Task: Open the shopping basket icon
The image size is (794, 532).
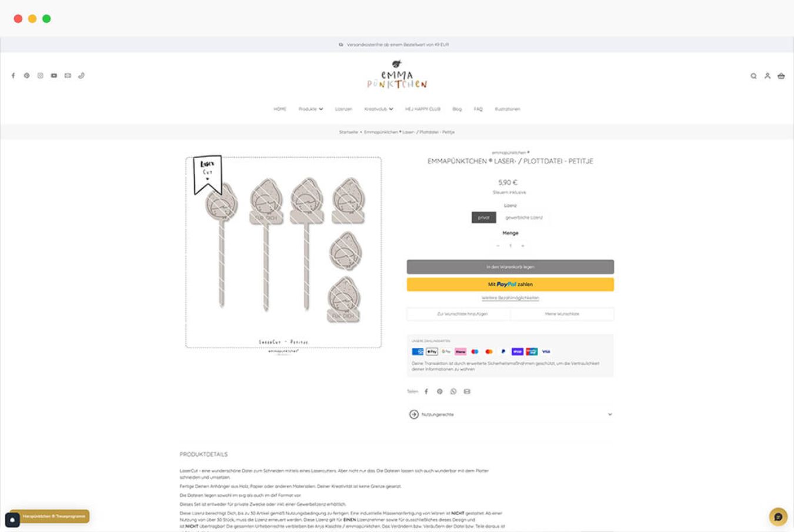Action: click(781, 76)
